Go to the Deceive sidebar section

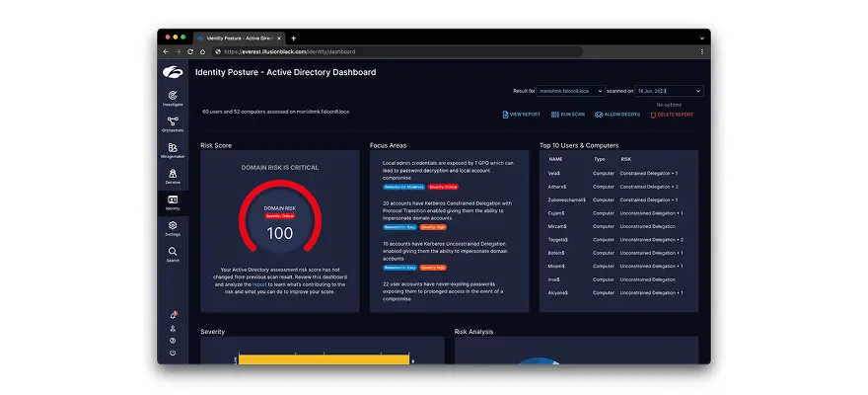[x=173, y=176]
